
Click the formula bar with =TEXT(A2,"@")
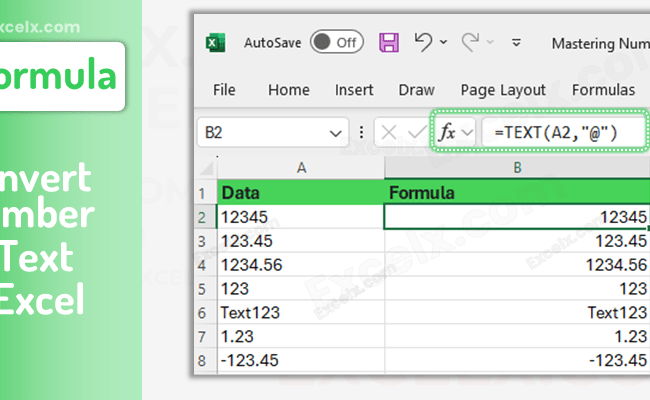tap(564, 133)
